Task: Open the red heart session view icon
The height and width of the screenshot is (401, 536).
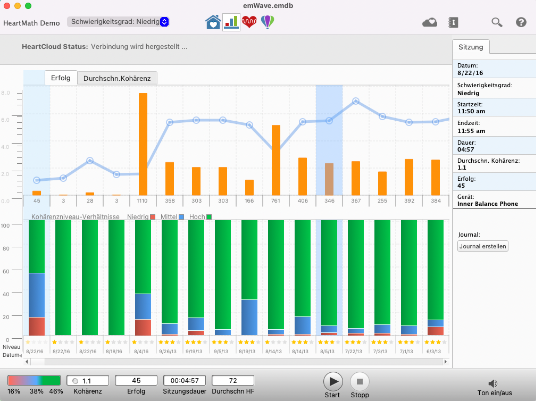Action: tap(249, 22)
